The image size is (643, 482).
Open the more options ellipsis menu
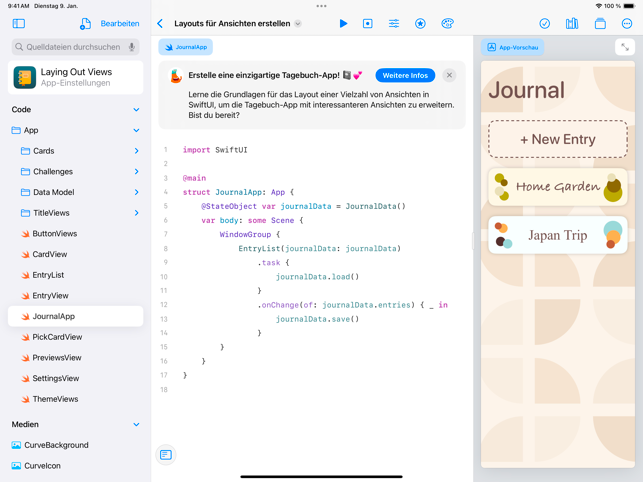pyautogui.click(x=627, y=24)
